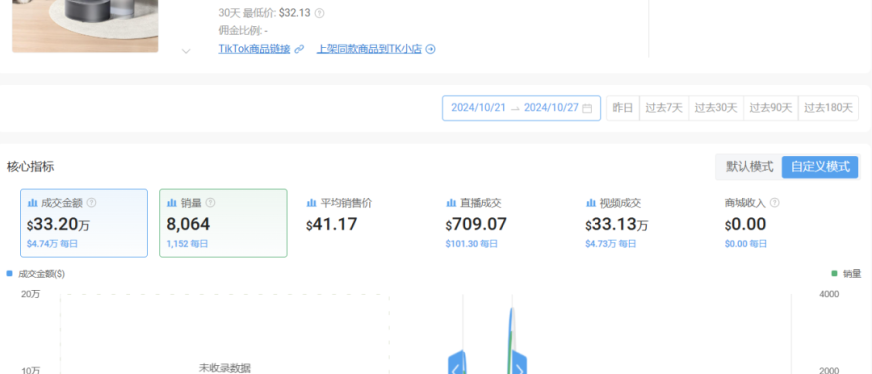
Task: Click the chain icon after TikTok商品链接
Action: click(x=299, y=49)
